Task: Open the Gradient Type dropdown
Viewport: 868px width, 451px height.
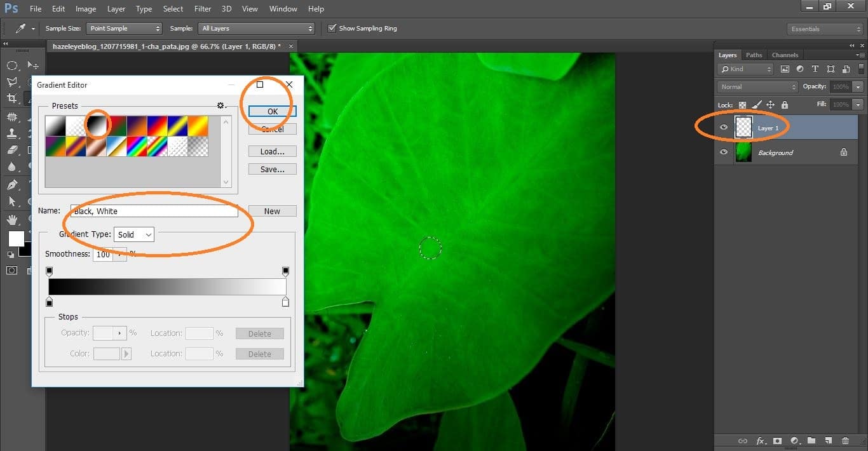Action: [133, 234]
